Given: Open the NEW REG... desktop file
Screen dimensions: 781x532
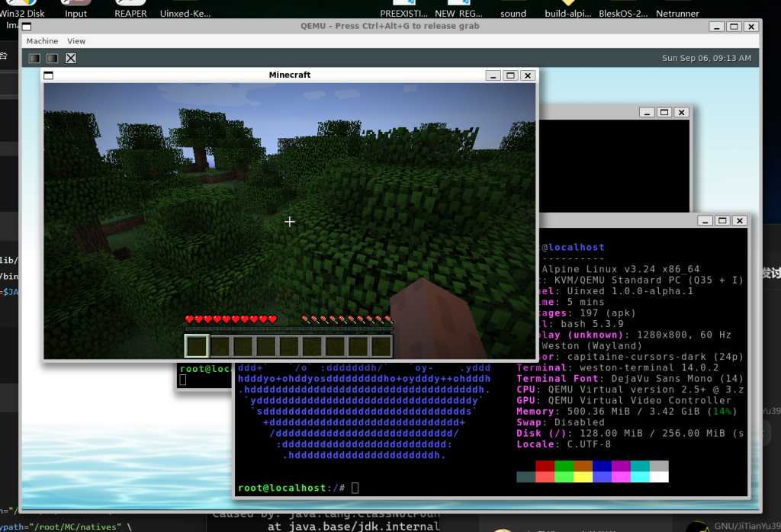Looking at the screenshot, I should pyautogui.click(x=458, y=9).
